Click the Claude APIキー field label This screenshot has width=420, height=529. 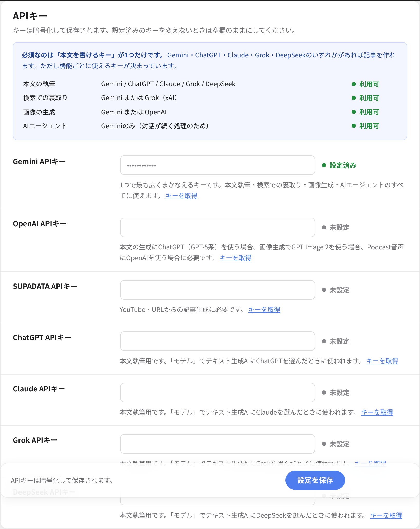point(39,389)
